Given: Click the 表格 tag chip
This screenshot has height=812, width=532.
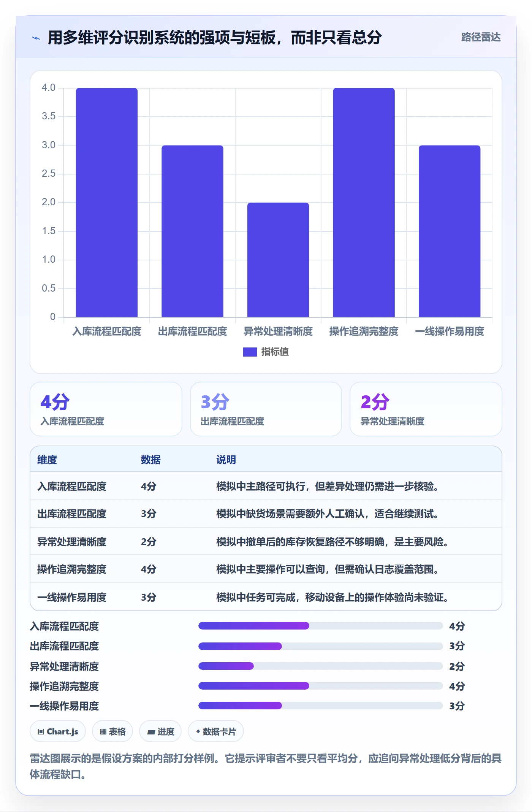Looking at the screenshot, I should pyautogui.click(x=112, y=731).
